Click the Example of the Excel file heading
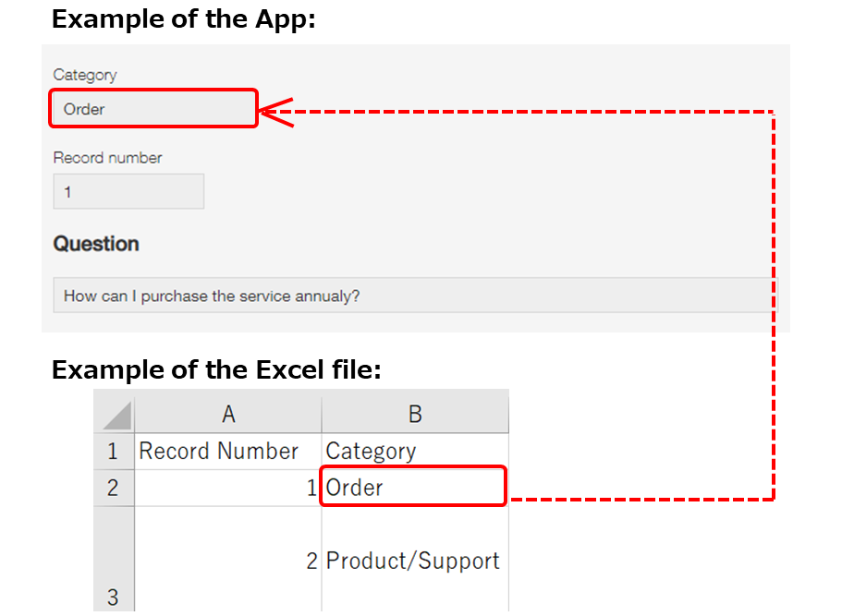The image size is (842, 616). [213, 369]
